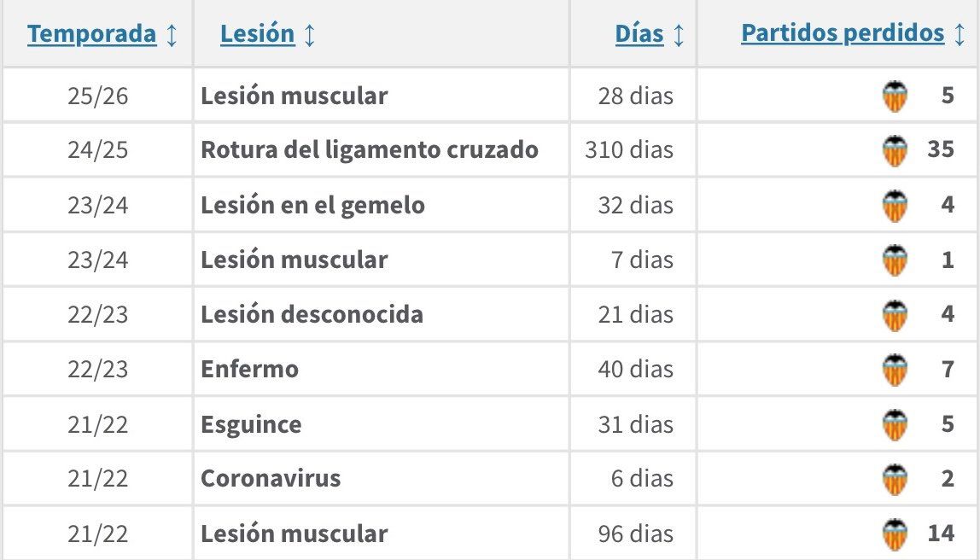The height and width of the screenshot is (560, 980).
Task: Click the club badge next to Esguince
Action: click(x=894, y=424)
